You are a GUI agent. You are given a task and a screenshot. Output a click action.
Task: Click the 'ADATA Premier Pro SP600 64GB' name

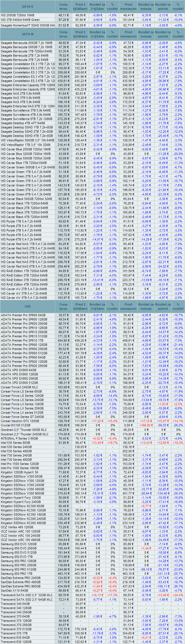23,315
